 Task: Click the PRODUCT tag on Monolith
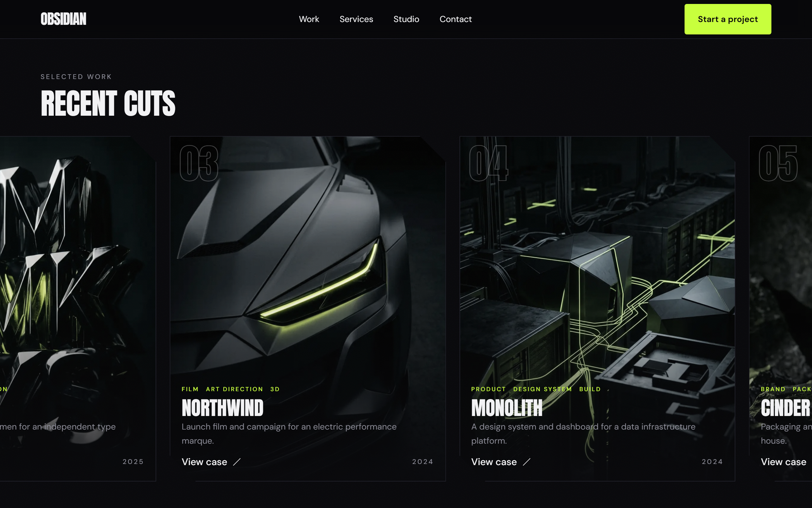pyautogui.click(x=488, y=389)
